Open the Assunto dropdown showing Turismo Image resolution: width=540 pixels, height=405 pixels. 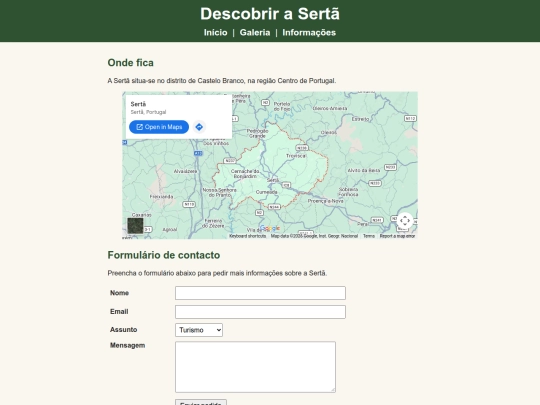click(x=199, y=330)
